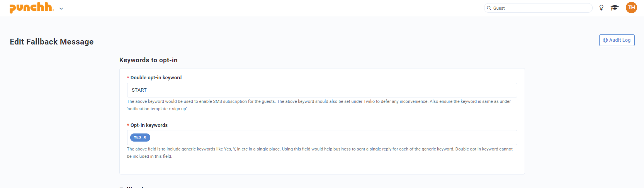Click the Double opt-in keyword field containing START
Image resolution: width=644 pixels, height=188 pixels.
pos(322,90)
